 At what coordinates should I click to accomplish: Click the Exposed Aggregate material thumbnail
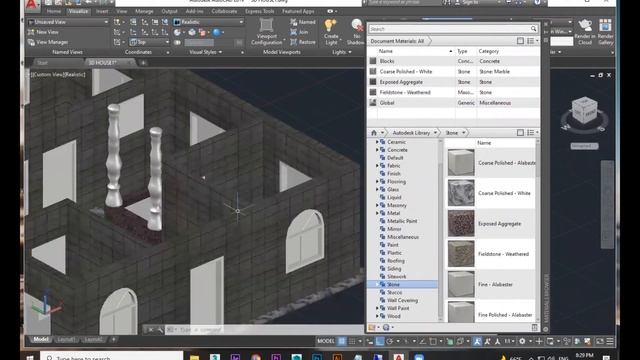point(461,223)
